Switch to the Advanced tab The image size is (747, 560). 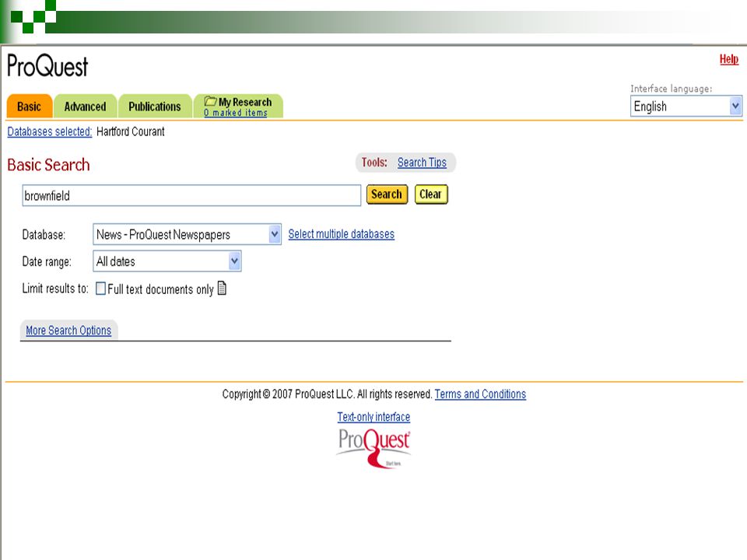pos(86,107)
